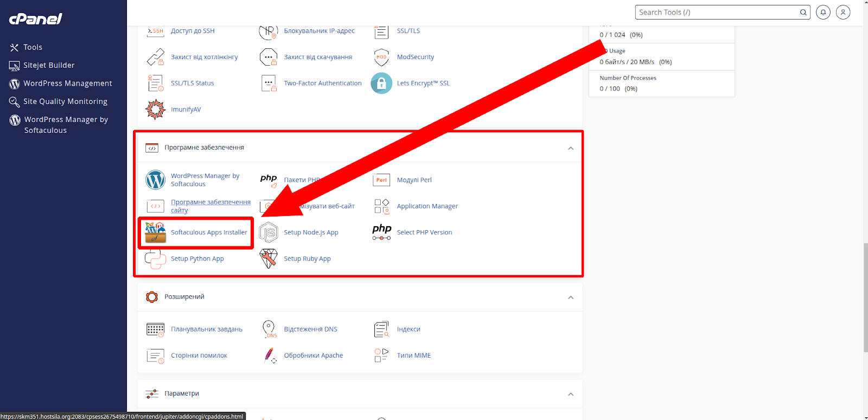
Task: Click the notifications bell icon
Action: 823,12
